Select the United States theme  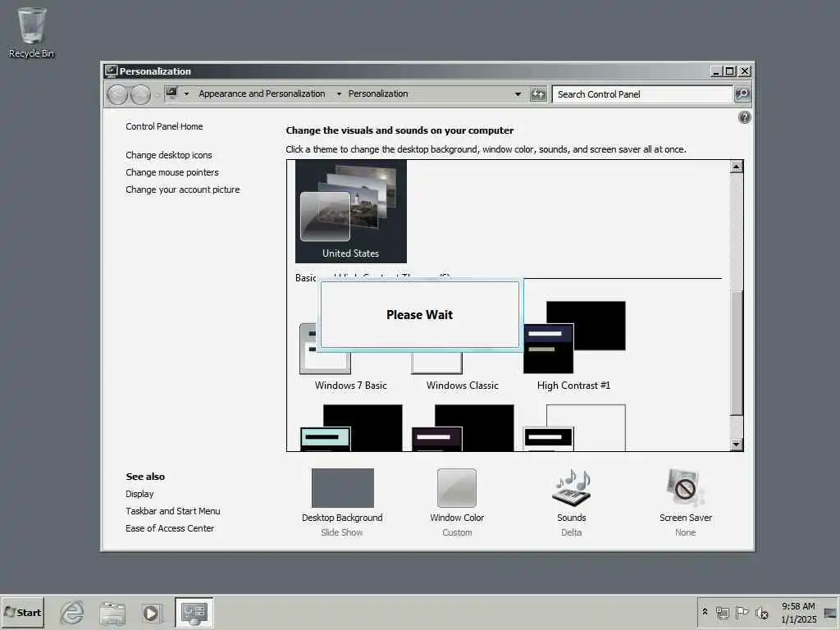[x=351, y=211]
